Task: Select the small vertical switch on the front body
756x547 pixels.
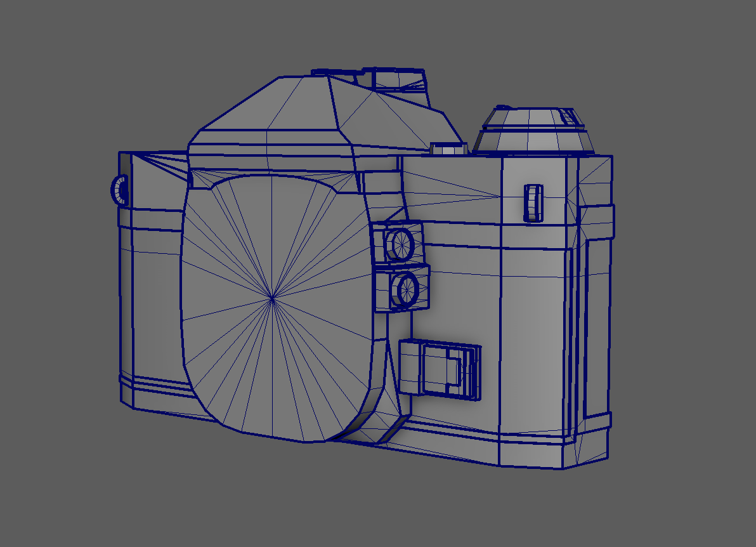Action: coord(533,203)
